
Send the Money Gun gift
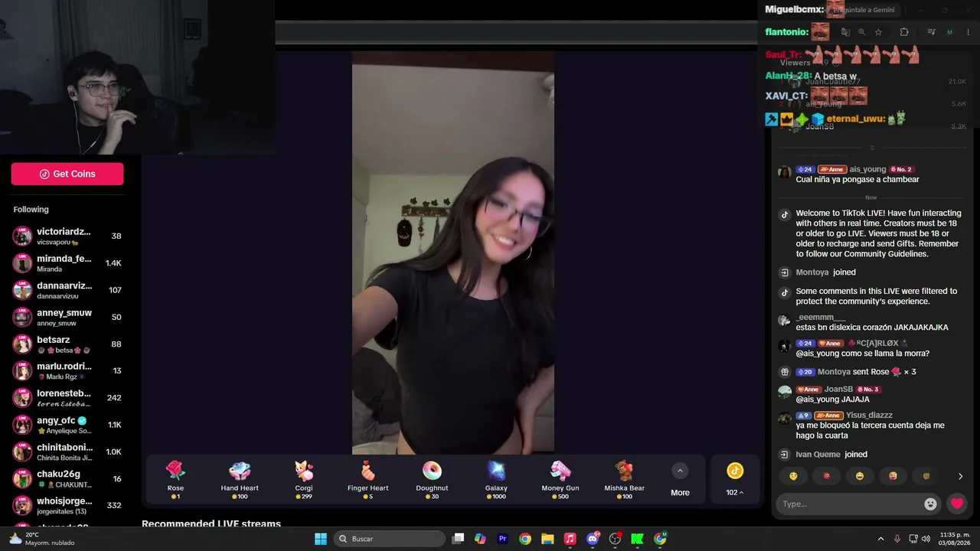point(560,480)
